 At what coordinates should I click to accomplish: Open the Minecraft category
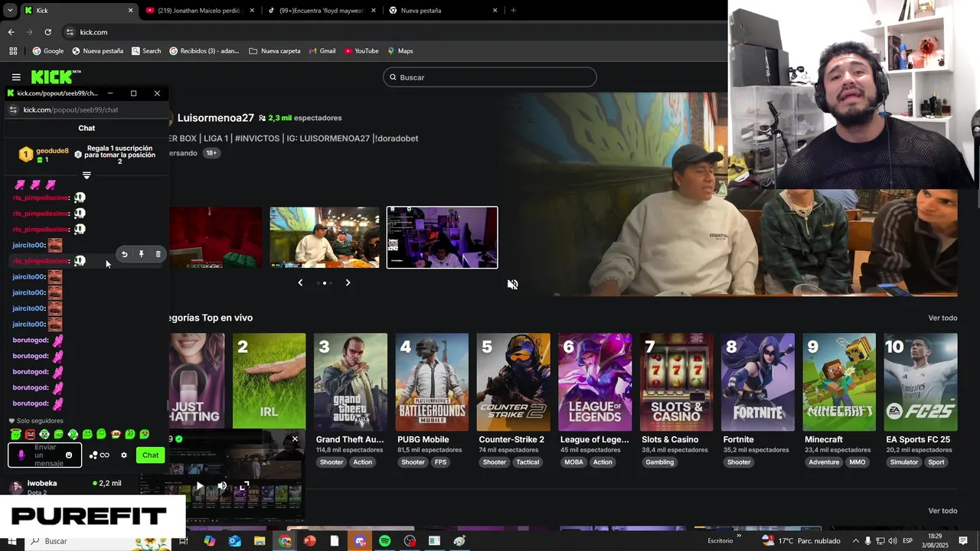click(x=839, y=381)
